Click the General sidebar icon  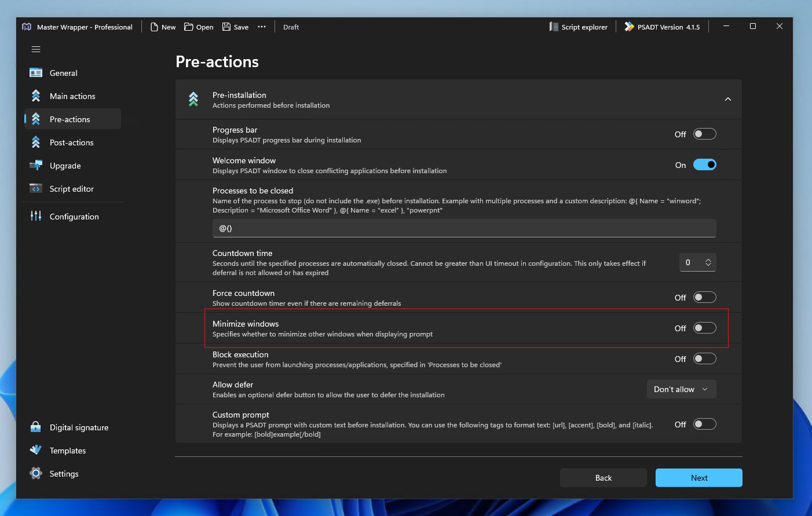tap(36, 73)
